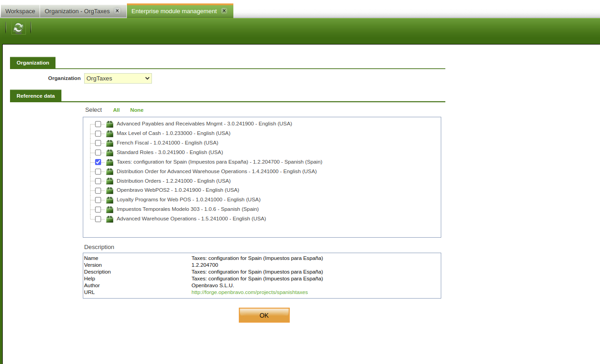Select the Standard Roles 3.0.241900 row
This screenshot has width=600, height=364.
pyautogui.click(x=170, y=152)
